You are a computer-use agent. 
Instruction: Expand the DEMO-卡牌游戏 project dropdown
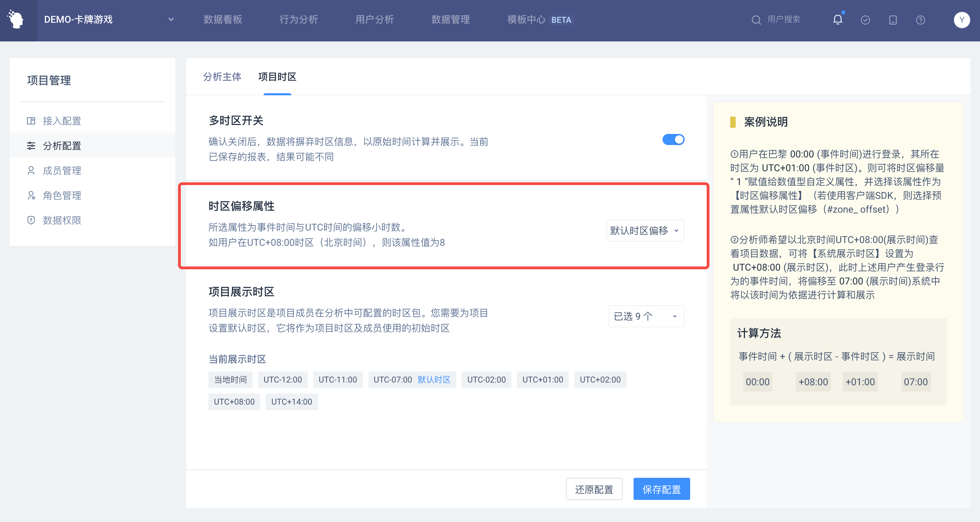[171, 19]
